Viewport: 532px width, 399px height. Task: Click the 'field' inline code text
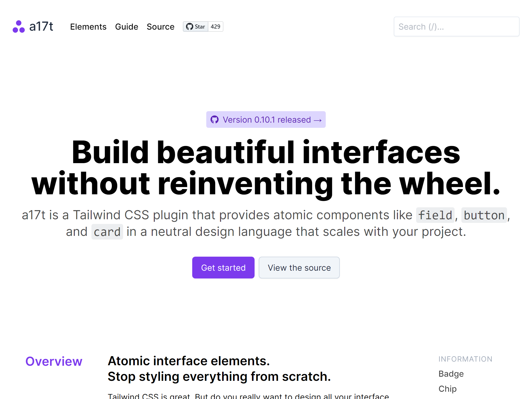pos(435,215)
